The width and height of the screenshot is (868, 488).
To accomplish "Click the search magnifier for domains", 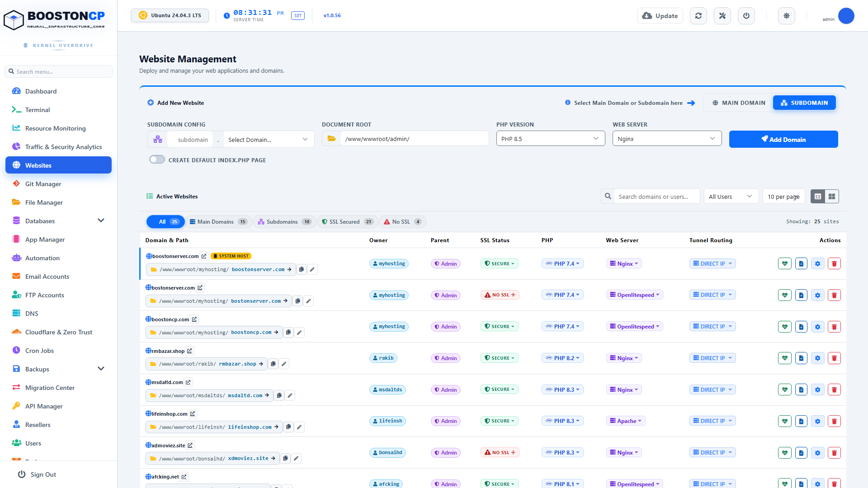I will (x=608, y=197).
